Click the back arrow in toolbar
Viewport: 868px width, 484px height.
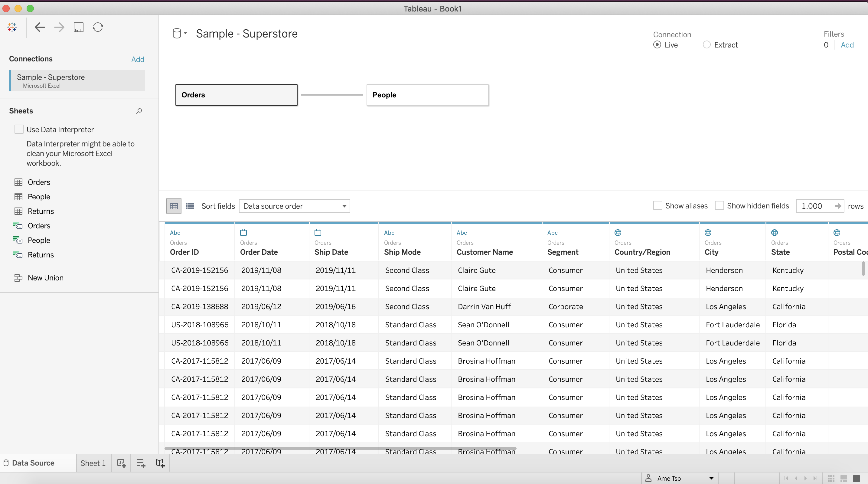(40, 27)
